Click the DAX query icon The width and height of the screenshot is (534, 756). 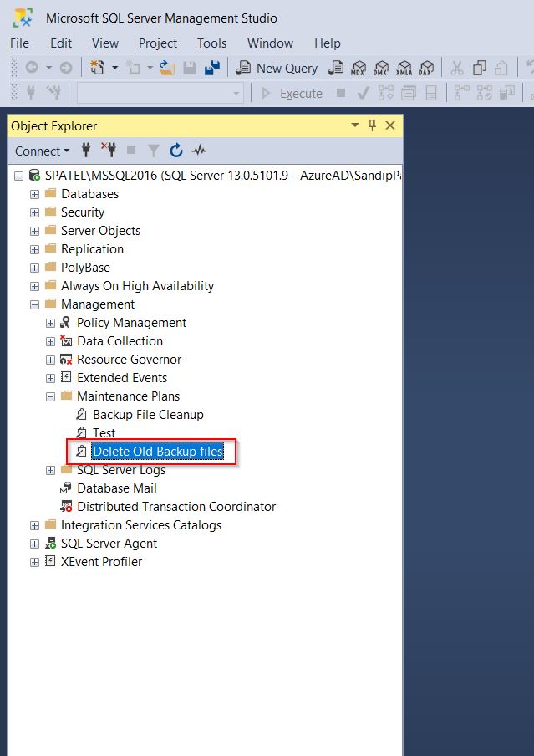pyautogui.click(x=426, y=68)
